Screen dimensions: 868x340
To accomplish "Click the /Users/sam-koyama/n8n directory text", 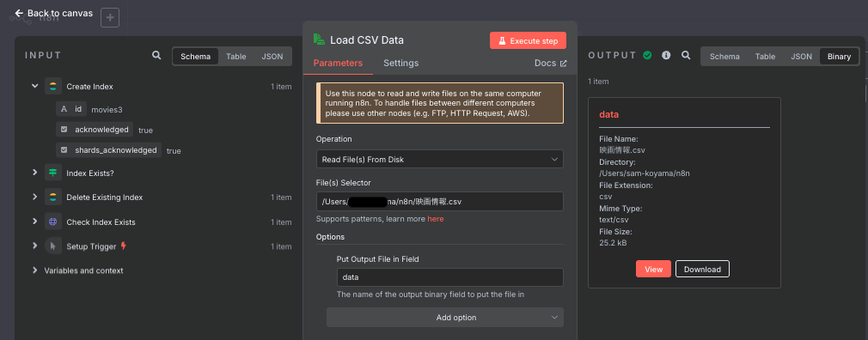I will pos(645,173).
